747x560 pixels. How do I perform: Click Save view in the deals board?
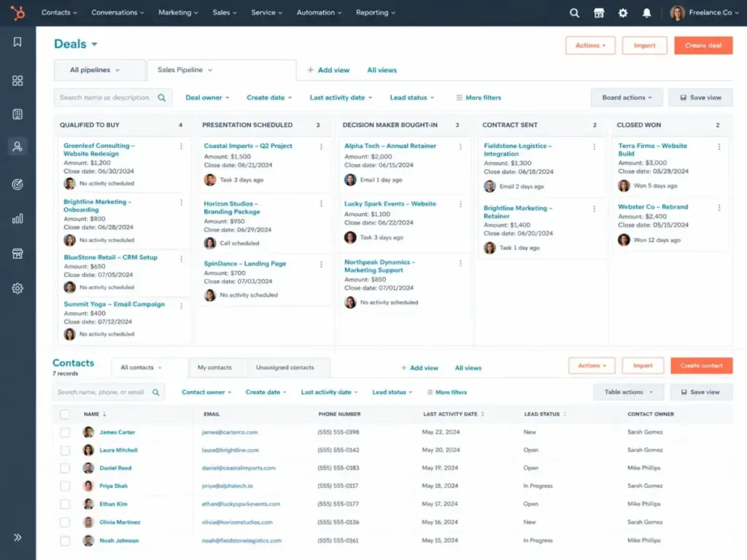click(x=700, y=98)
